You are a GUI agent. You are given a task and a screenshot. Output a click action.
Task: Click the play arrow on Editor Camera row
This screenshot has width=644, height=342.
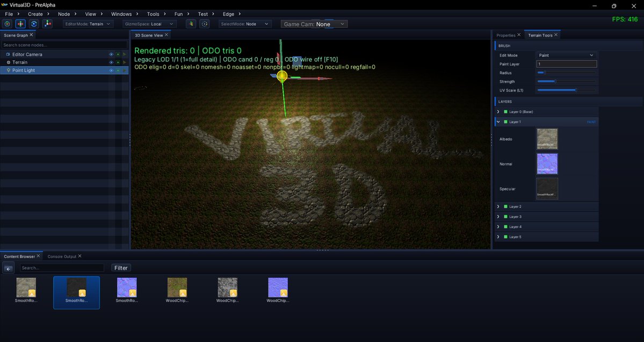point(125,54)
